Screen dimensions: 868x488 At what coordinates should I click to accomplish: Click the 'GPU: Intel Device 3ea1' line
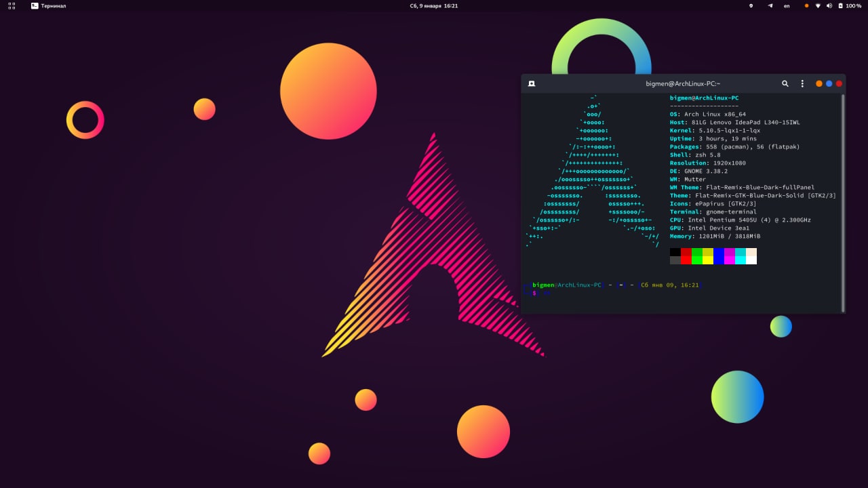coord(709,228)
